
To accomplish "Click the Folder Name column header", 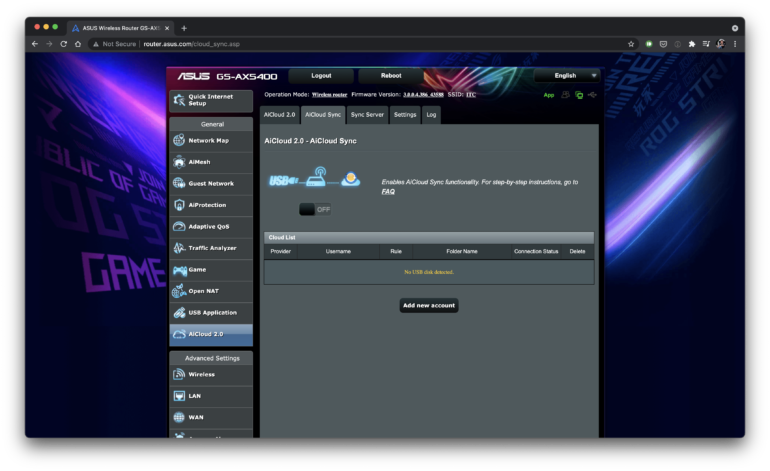I will [462, 251].
